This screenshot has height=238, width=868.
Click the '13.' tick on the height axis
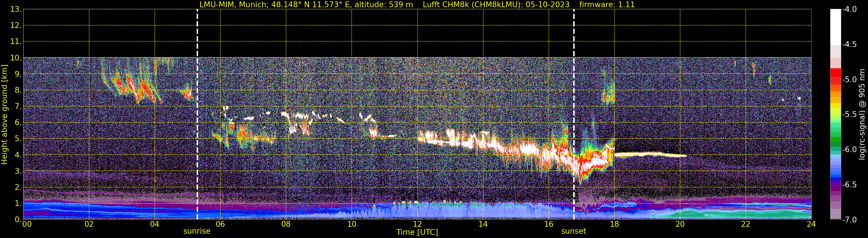point(16,10)
